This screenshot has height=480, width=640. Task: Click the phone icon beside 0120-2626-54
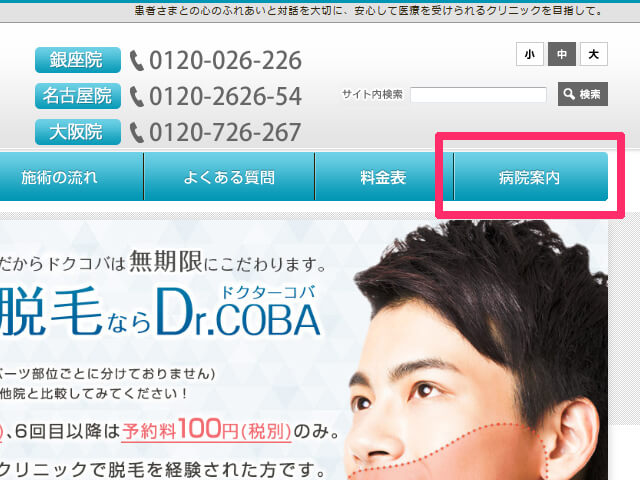(x=137, y=97)
